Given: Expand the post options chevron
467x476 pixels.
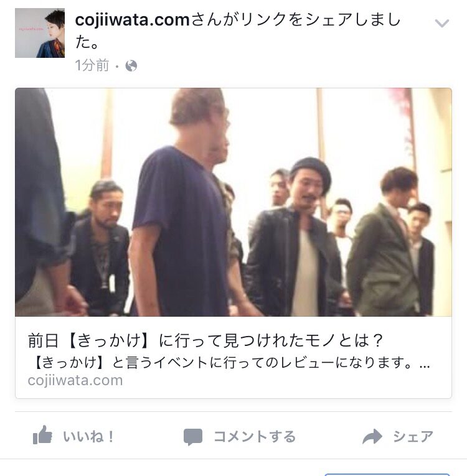Looking at the screenshot, I should [441, 23].
